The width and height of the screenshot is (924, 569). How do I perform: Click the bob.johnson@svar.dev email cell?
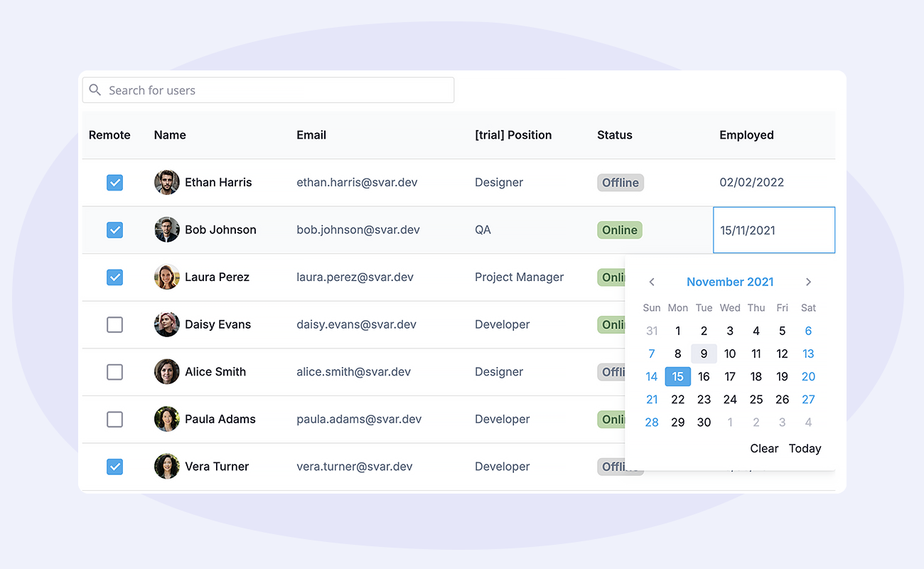click(x=358, y=230)
